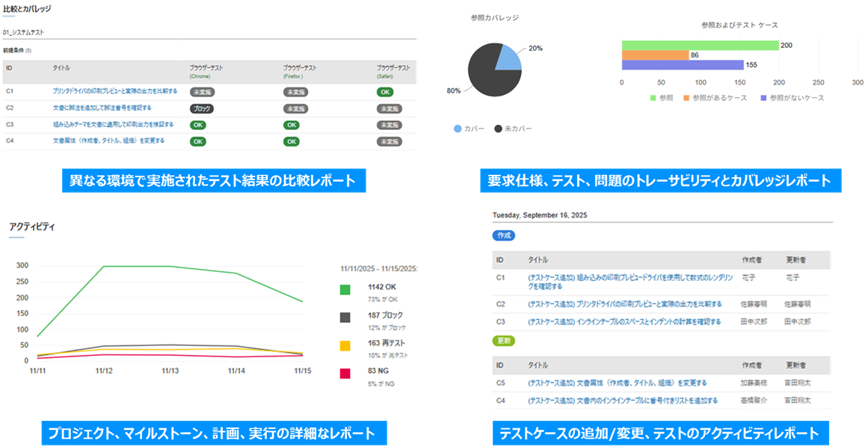Screen dimensions: 868x447
Task: Click the テストケースの追加/変更 activity report banner
Action: click(659, 433)
